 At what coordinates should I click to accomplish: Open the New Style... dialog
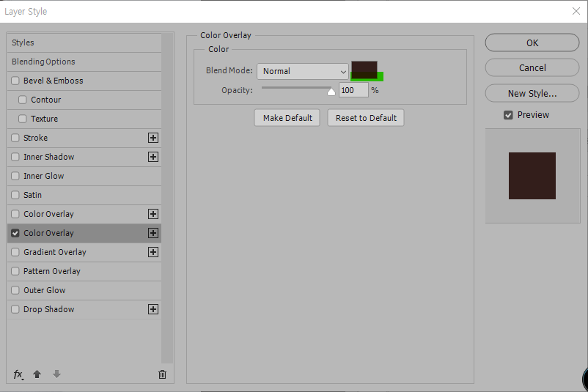coord(532,93)
